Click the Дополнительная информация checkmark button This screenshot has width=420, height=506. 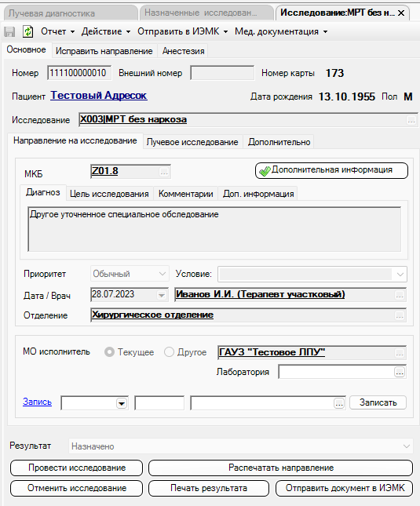(x=331, y=170)
